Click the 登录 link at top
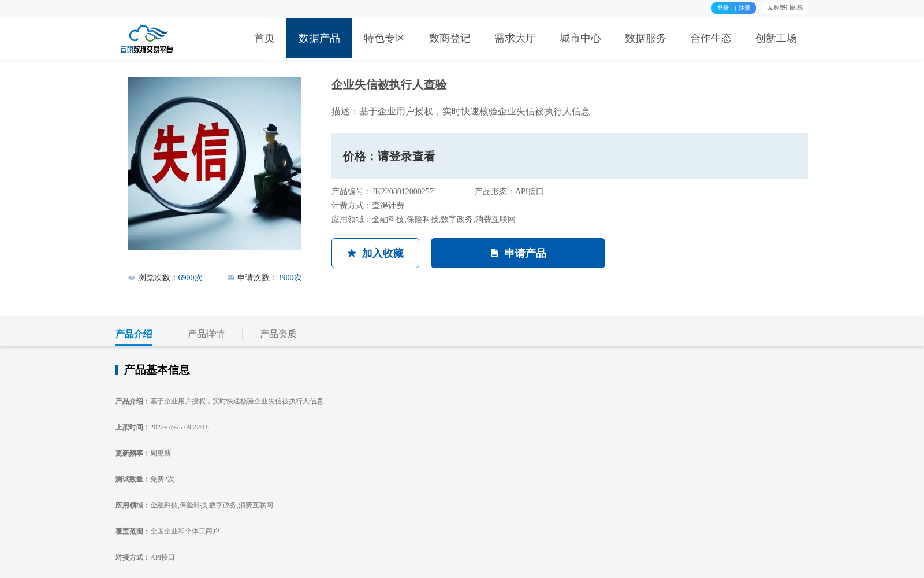This screenshot has height=578, width=924. (x=723, y=8)
